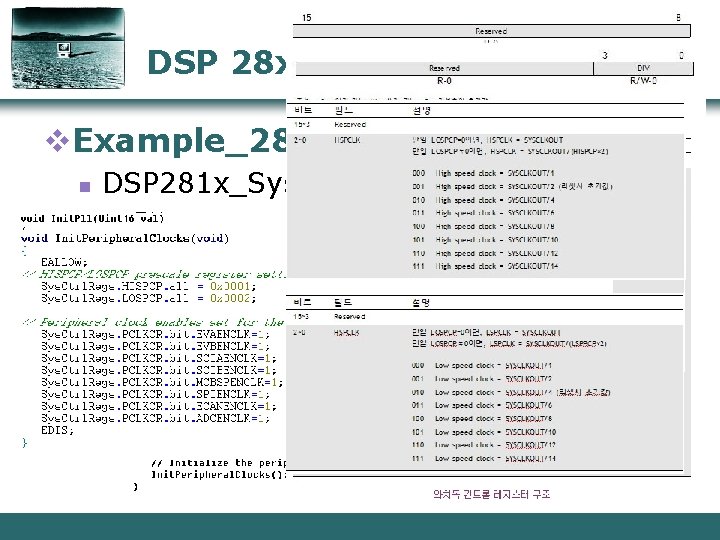Click the PCLKCR.bit.SCIAENCLK=1 code line
The image size is (720, 540).
(x=159, y=358)
